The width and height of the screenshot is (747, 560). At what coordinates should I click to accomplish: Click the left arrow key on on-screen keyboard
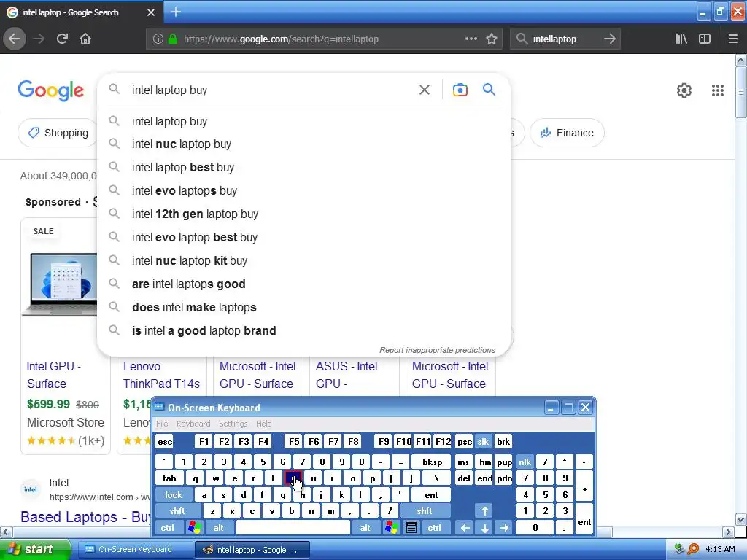(465, 528)
